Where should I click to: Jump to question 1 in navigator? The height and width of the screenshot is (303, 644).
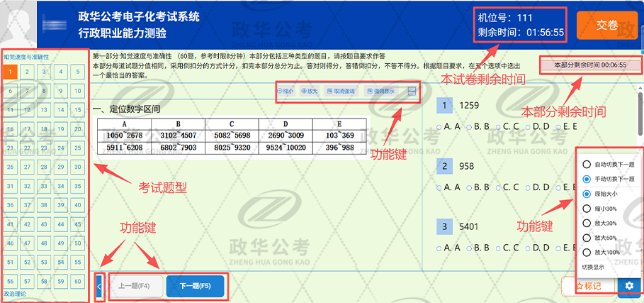[10, 72]
